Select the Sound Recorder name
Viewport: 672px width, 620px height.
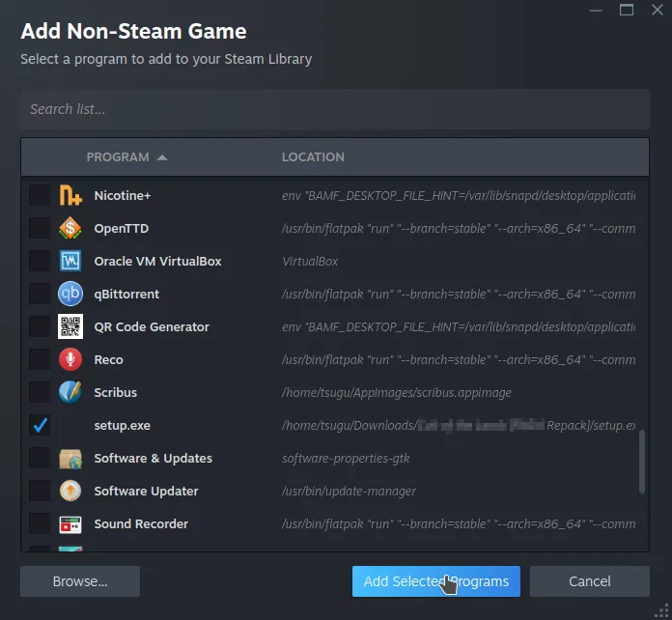pyautogui.click(x=141, y=524)
